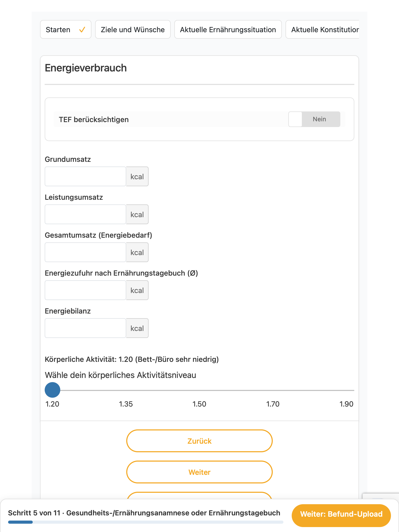This screenshot has width=399, height=532.
Task: Click the Zurück button
Action: click(x=199, y=441)
